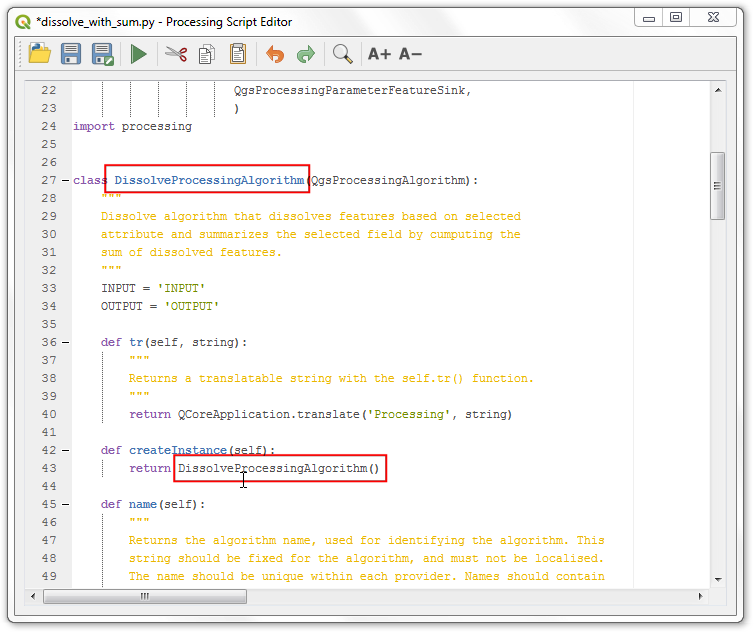The width and height of the screenshot is (754, 632).
Task: Collapse the class definition at line 27
Action: click(65, 180)
